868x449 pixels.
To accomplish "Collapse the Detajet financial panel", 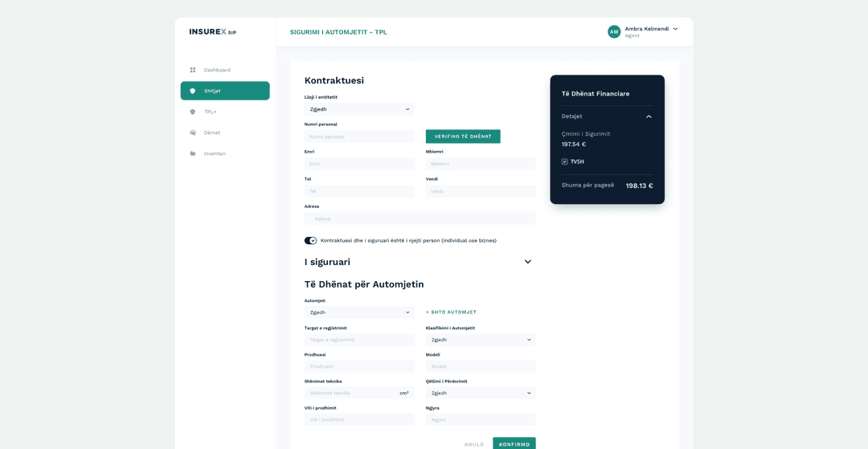I will [x=649, y=116].
